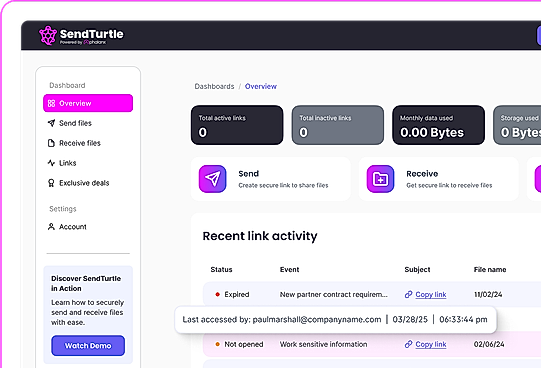Click the Send card title
541x368 pixels.
(248, 173)
